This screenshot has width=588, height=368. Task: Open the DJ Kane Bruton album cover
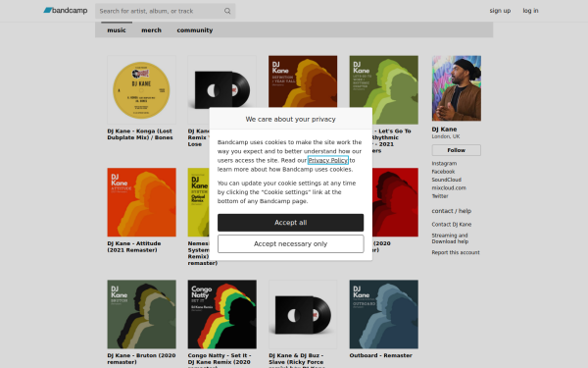141,314
